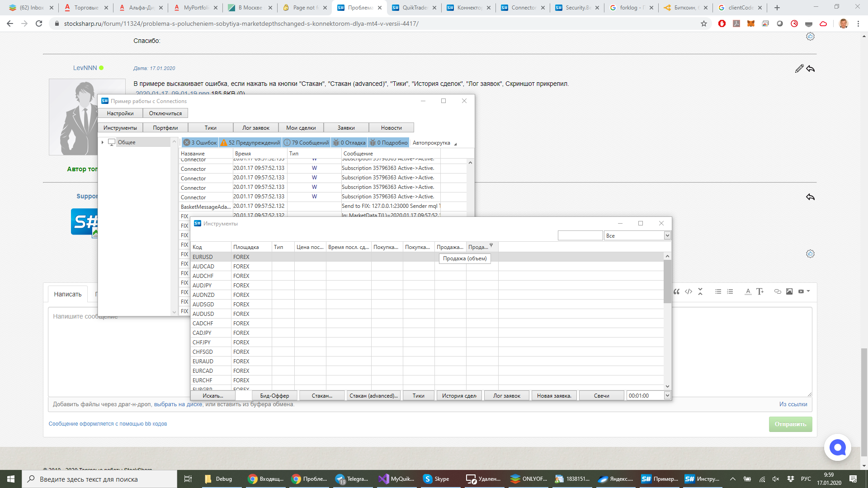The image size is (868, 488).
Task: Click the 'выбрать на диске' link
Action: coord(178,404)
